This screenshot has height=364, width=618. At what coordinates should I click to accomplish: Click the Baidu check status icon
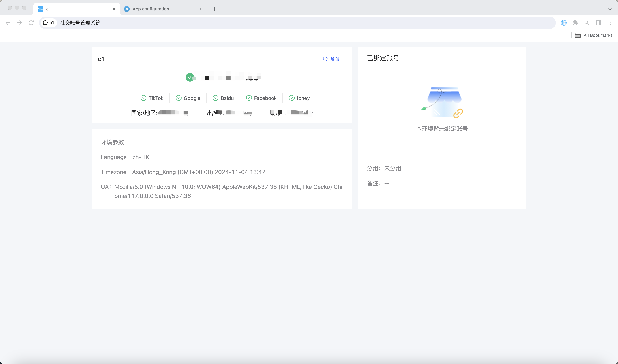click(216, 98)
